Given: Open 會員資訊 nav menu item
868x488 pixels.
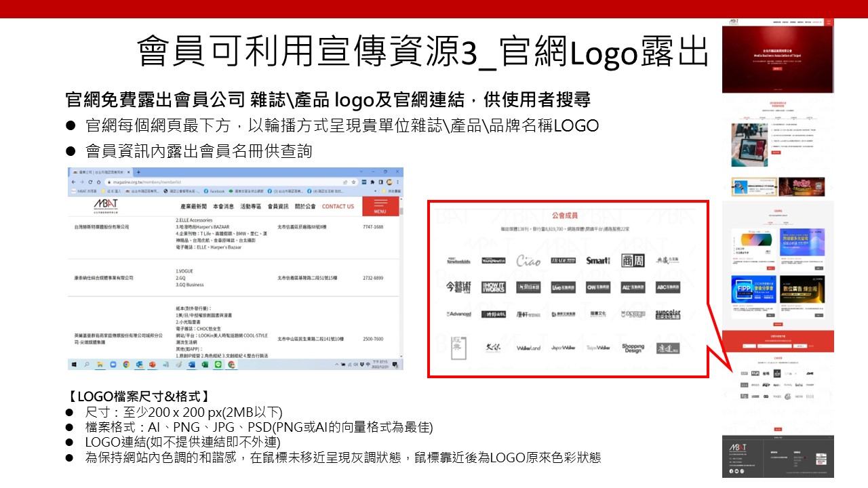Looking at the screenshot, I should (x=278, y=206).
